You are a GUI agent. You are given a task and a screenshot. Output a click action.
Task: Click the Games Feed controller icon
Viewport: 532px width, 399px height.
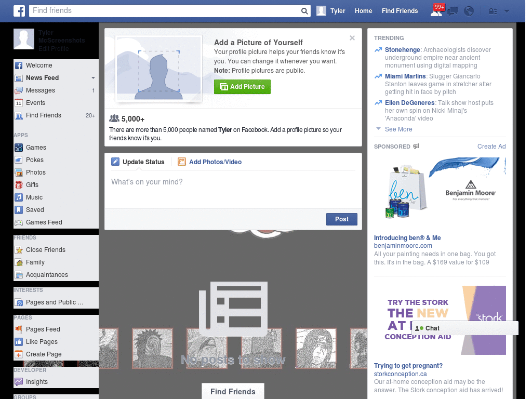19,222
